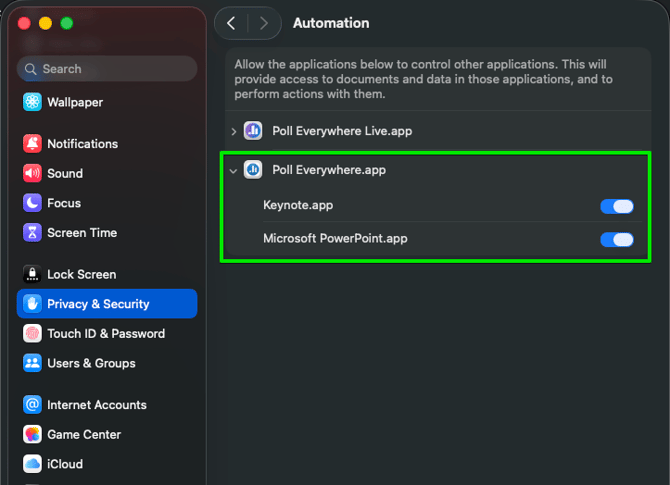The height and width of the screenshot is (485, 670).
Task: Click the Game Center icon
Action: tap(32, 434)
